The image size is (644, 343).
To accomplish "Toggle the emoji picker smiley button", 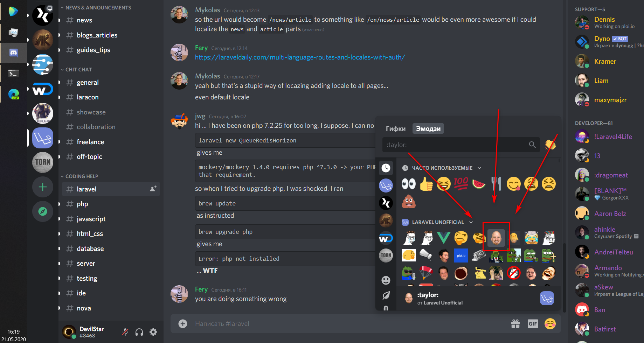I will click(x=550, y=324).
